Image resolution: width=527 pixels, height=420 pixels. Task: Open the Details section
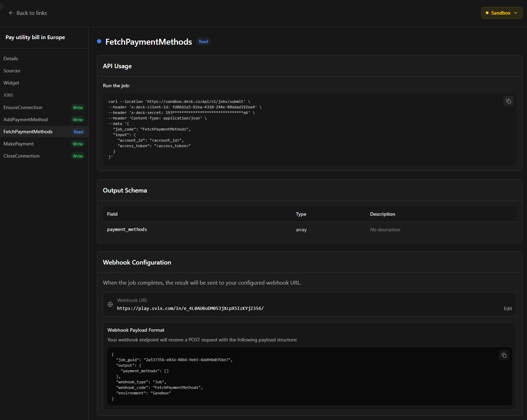11,59
